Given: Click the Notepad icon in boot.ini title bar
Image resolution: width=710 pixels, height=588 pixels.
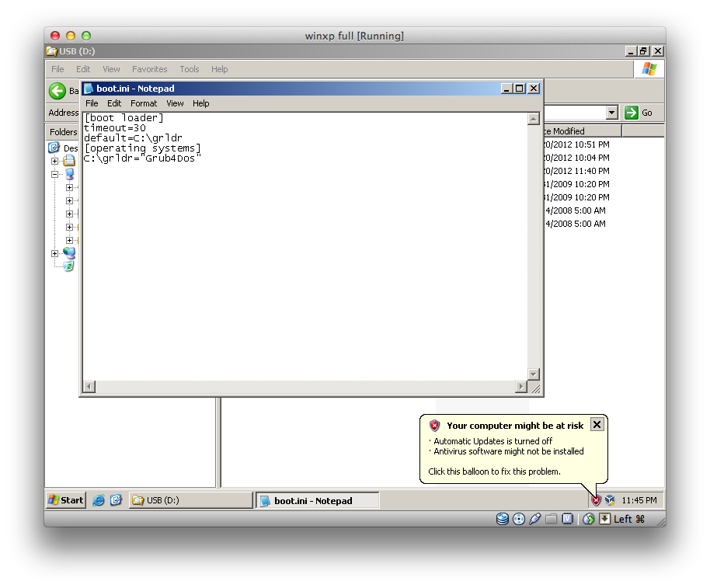Looking at the screenshot, I should click(89, 89).
